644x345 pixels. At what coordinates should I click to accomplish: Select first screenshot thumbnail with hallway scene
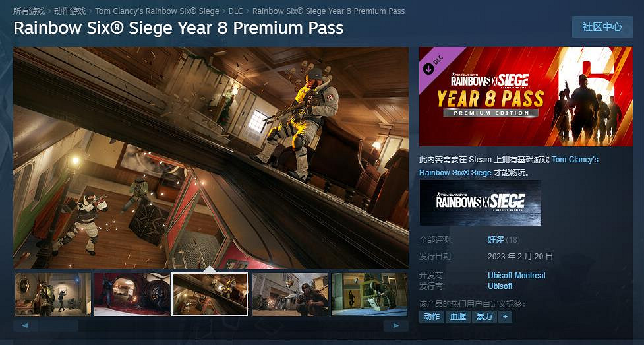(x=53, y=294)
